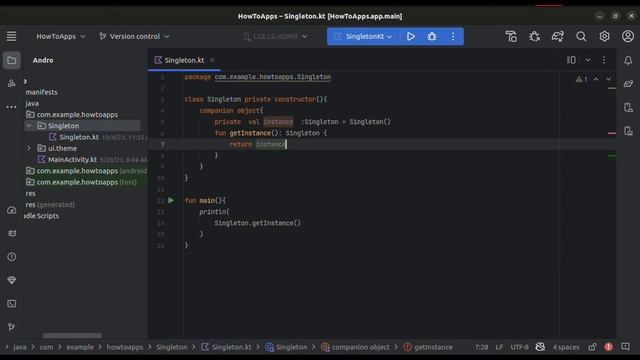The image size is (640, 360).
Task: Click the Andro project view selector
Action: [x=43, y=60]
